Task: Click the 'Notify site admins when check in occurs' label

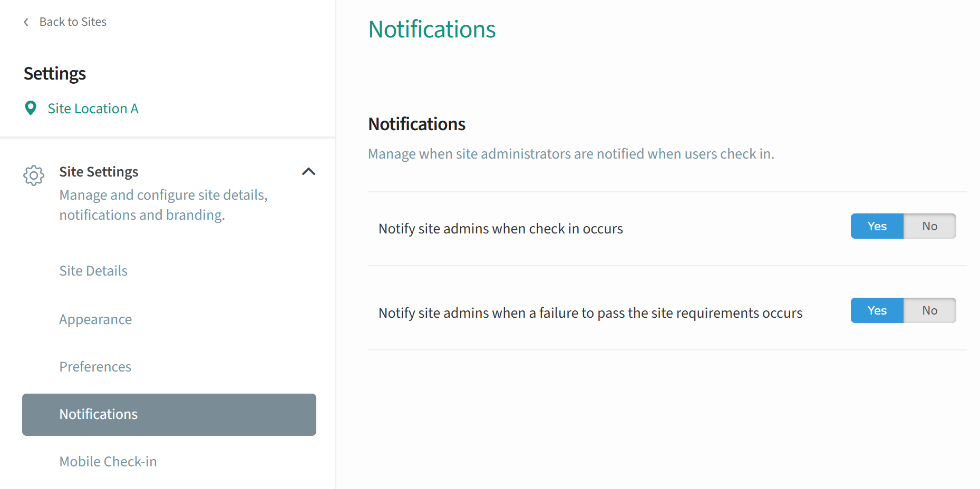Action: tap(501, 229)
